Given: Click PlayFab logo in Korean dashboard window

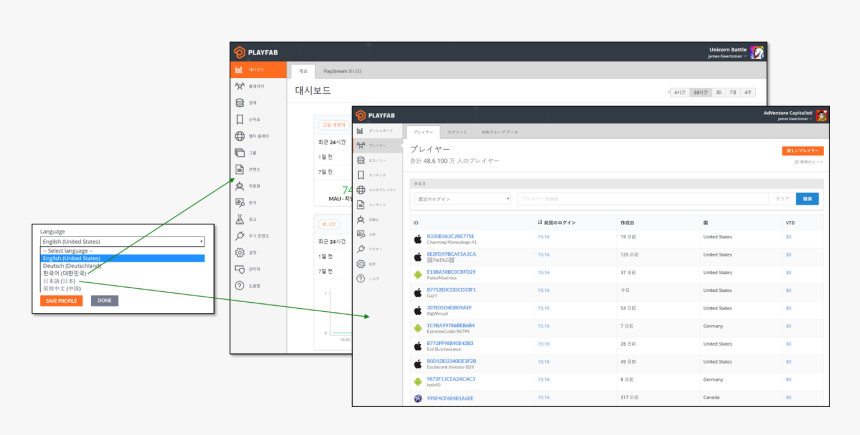Looking at the screenshot, I should coord(256,52).
